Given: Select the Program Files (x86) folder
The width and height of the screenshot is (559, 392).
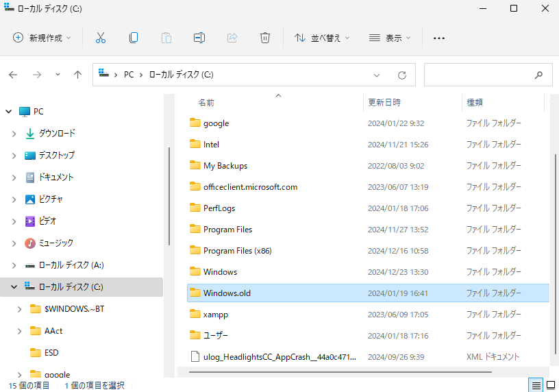Looking at the screenshot, I should 238,251.
